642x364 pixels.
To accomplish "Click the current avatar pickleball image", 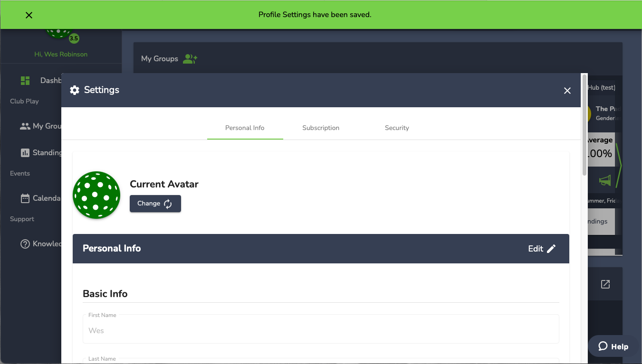I will (x=96, y=195).
